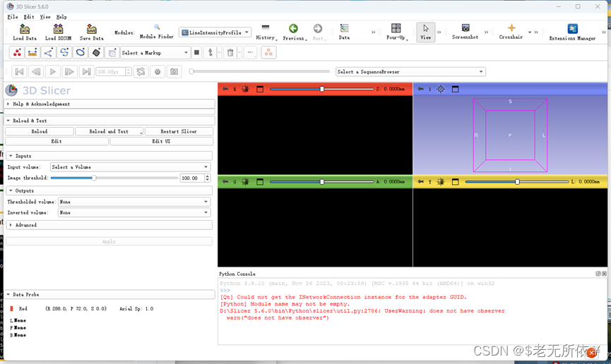The image size is (611, 364).
Task: Click the Restart Slicer button
Action: point(179,132)
